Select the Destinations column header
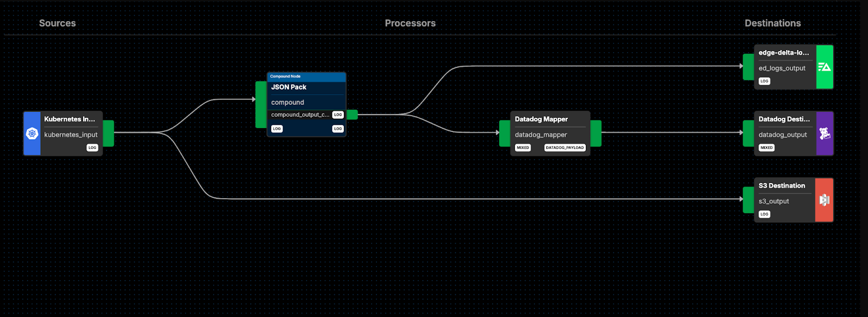This screenshot has height=317, width=868. point(773,23)
